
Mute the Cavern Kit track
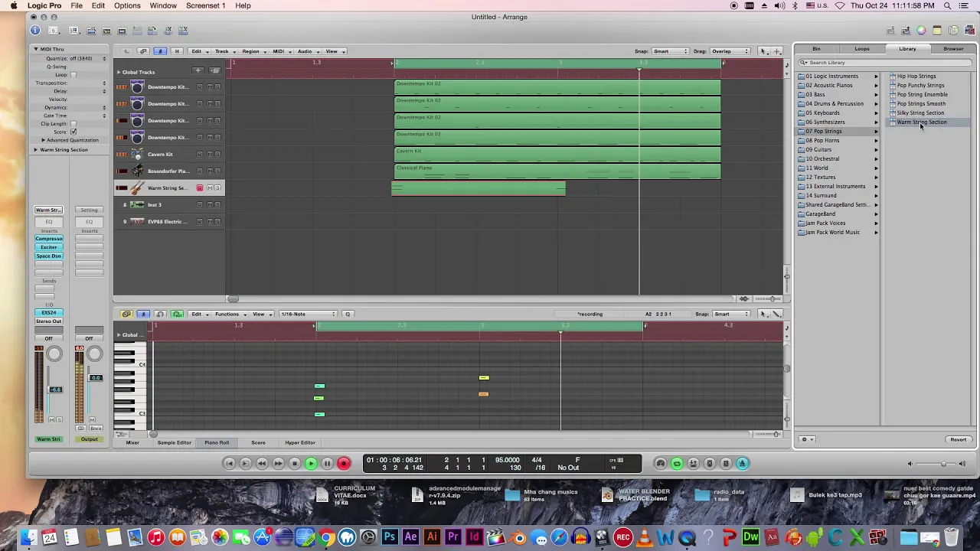pos(209,154)
